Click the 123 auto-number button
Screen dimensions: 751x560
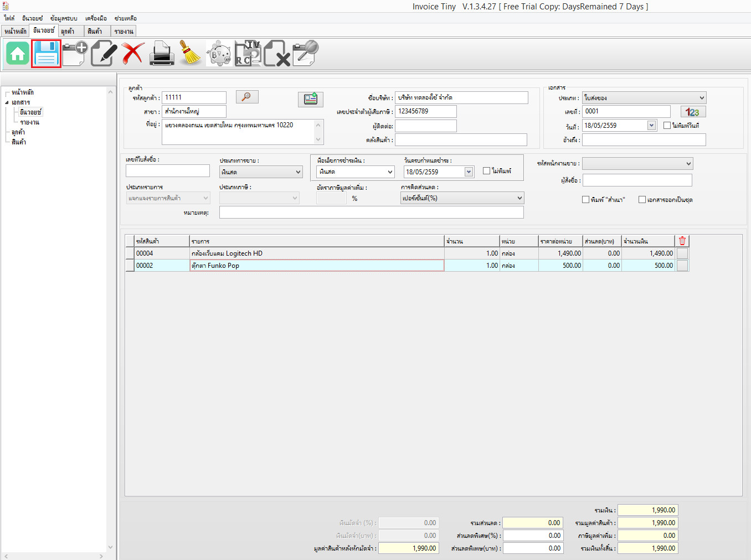pos(693,112)
